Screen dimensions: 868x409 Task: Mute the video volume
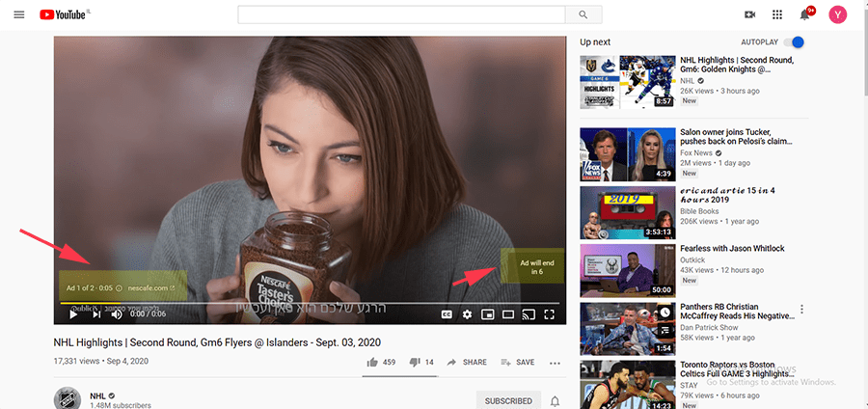click(x=117, y=314)
